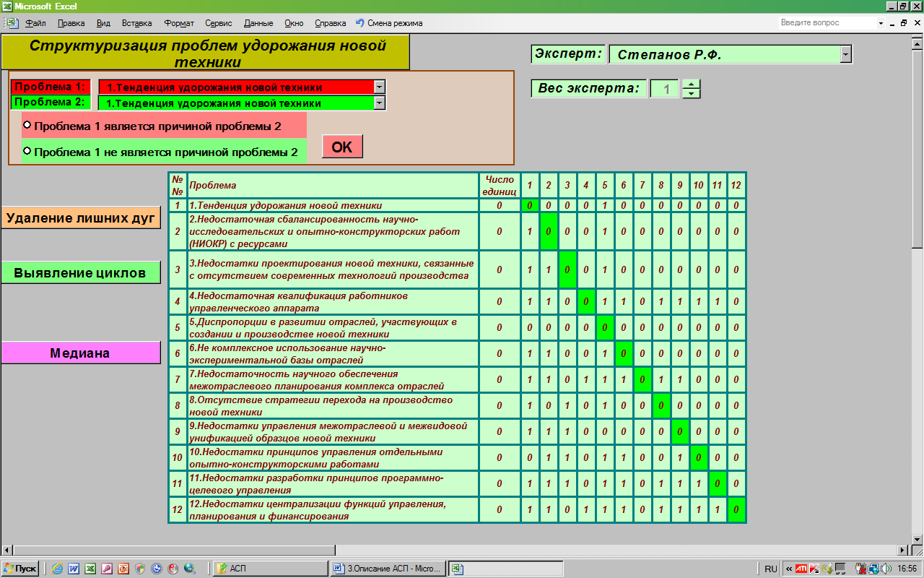The height and width of the screenshot is (578, 924).
Task: Click the green diagonal cell in row 6
Action: point(624,354)
